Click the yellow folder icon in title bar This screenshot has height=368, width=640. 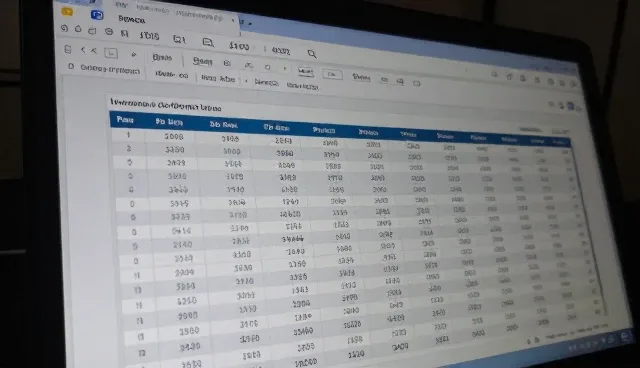pos(67,12)
